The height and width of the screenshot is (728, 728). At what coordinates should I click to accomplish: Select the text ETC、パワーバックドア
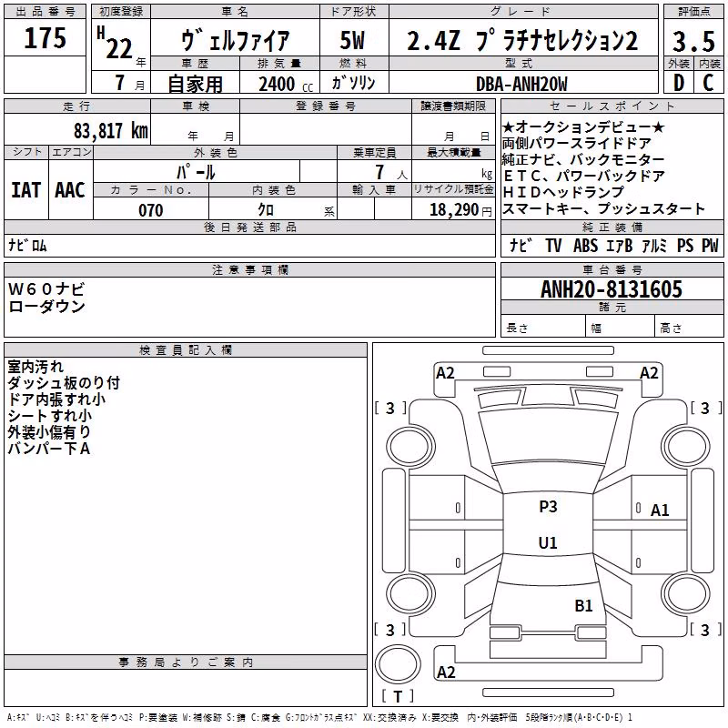coord(583,176)
